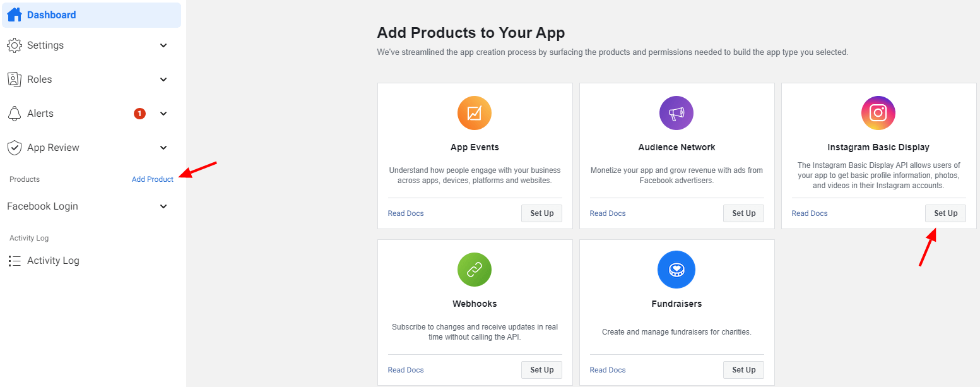Viewport: 980px width, 387px height.
Task: Expand the Settings chevron in sidebar
Action: tap(163, 45)
